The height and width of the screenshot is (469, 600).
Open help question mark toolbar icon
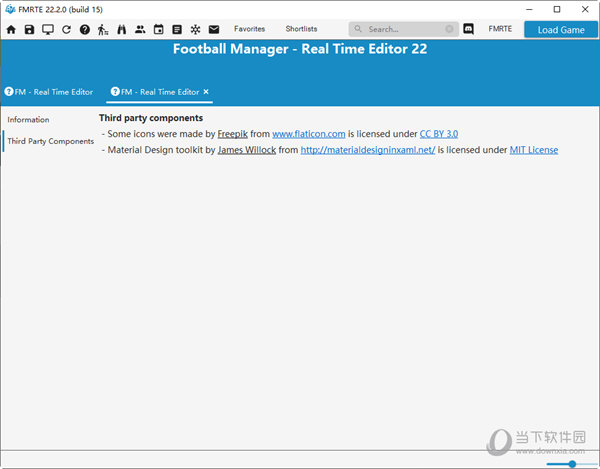[85, 29]
